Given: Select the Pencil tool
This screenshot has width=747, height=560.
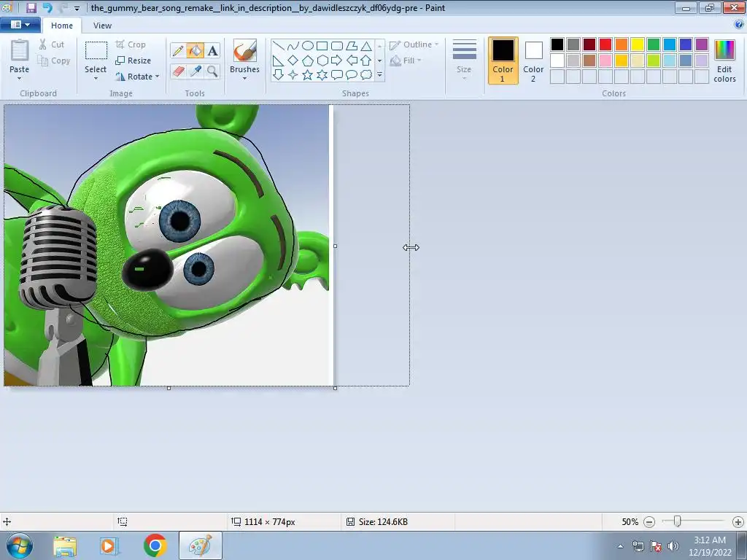Looking at the screenshot, I should (178, 50).
